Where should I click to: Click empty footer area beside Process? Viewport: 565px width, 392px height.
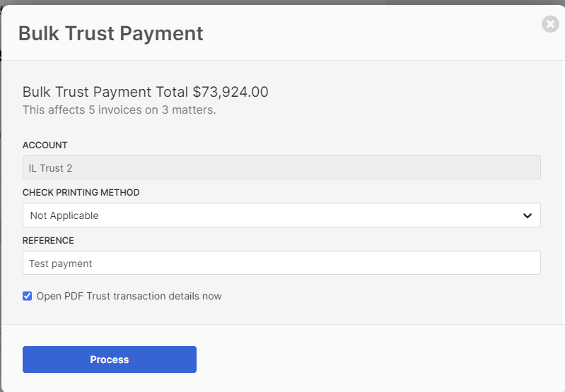[x=378, y=360]
